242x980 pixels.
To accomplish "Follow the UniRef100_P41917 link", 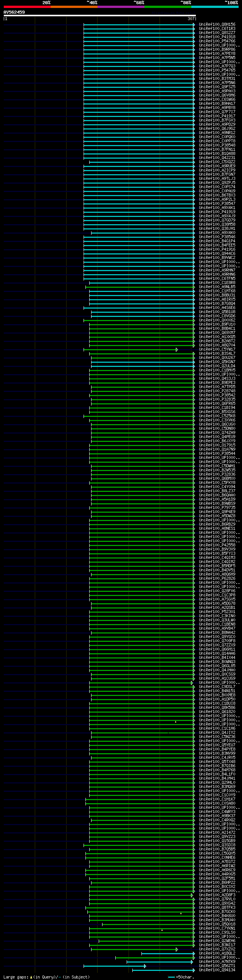I will click(x=217, y=116).
